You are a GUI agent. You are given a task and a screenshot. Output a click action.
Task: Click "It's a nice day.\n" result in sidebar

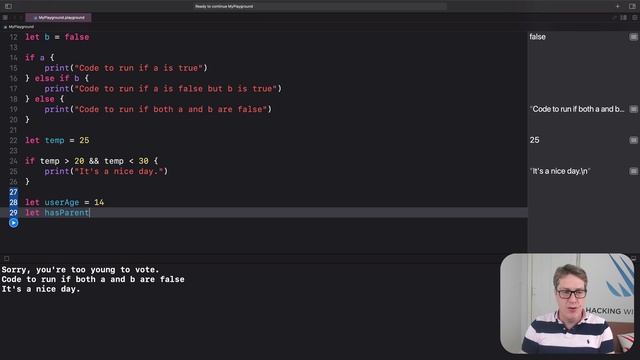(x=560, y=171)
